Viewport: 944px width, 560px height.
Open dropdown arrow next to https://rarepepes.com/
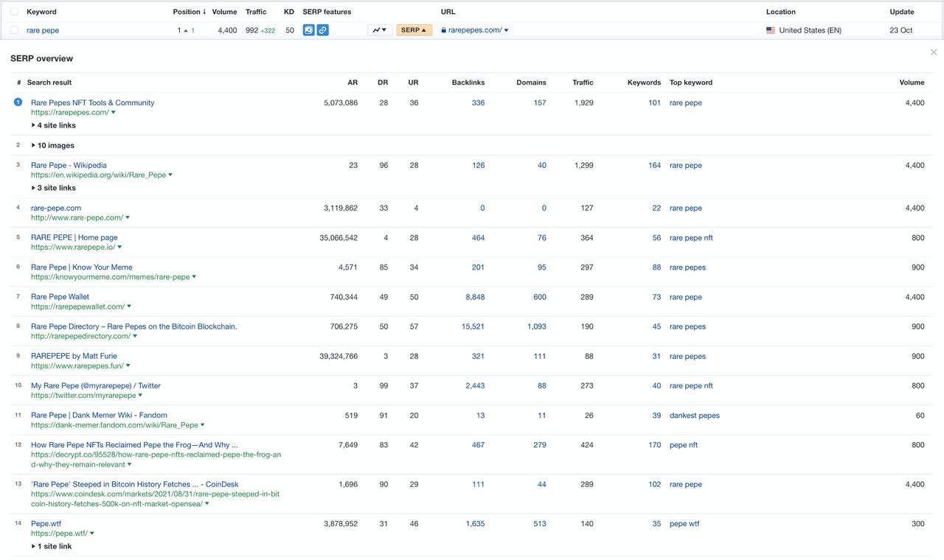tap(113, 113)
